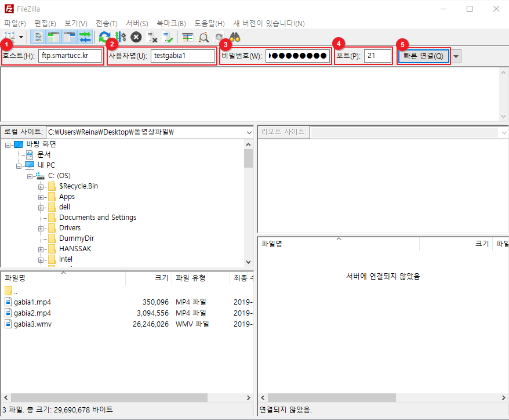Toggle synchronized browsing

[219, 37]
